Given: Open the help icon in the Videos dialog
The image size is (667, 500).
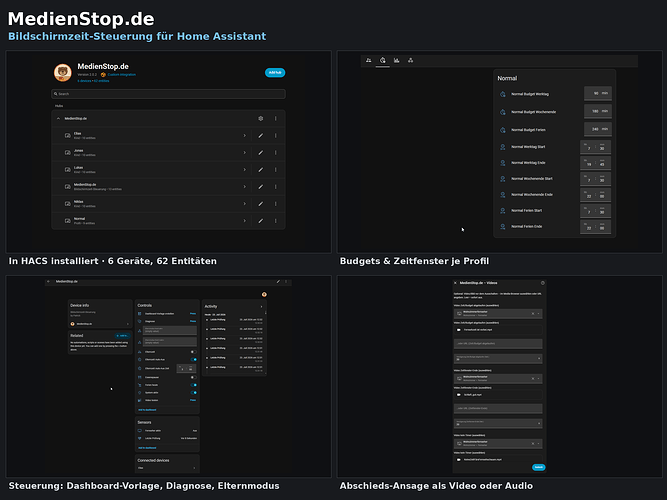Looking at the screenshot, I should (x=542, y=283).
